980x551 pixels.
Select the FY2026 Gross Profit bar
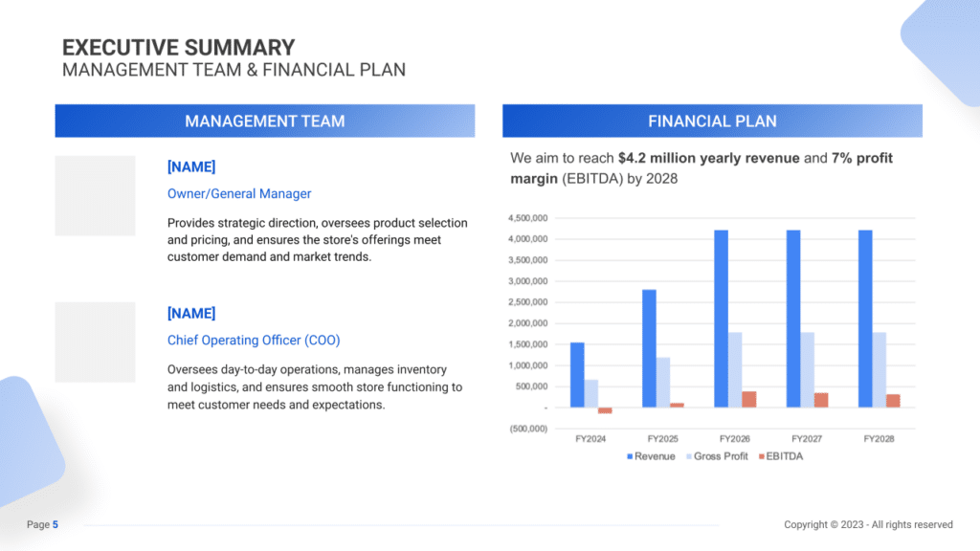(735, 370)
